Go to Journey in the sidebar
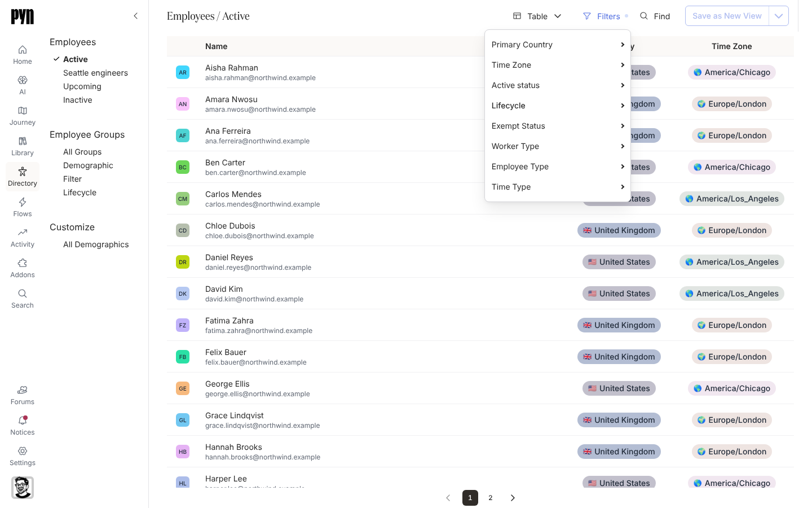This screenshot has height=508, width=812. click(23, 116)
